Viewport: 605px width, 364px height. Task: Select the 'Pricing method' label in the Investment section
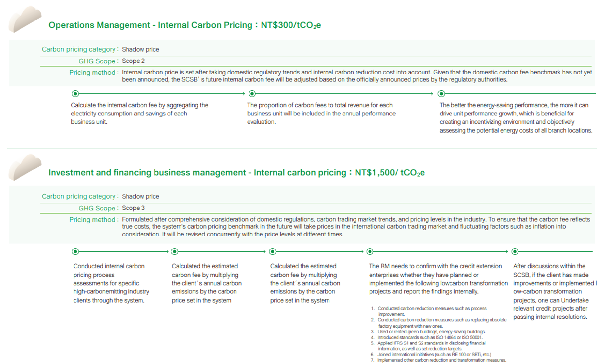click(93, 220)
